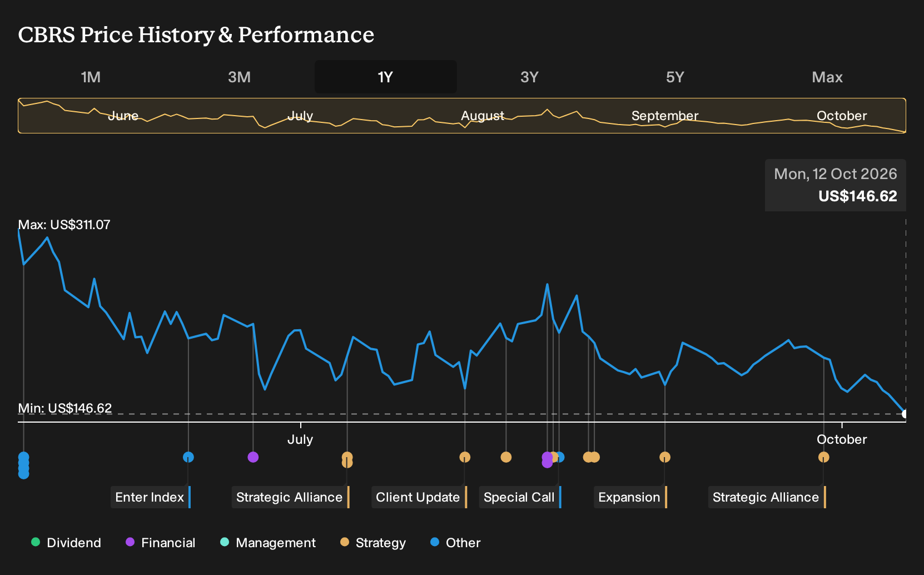
Task: Click the Max: US$311.07 label
Action: click(64, 225)
